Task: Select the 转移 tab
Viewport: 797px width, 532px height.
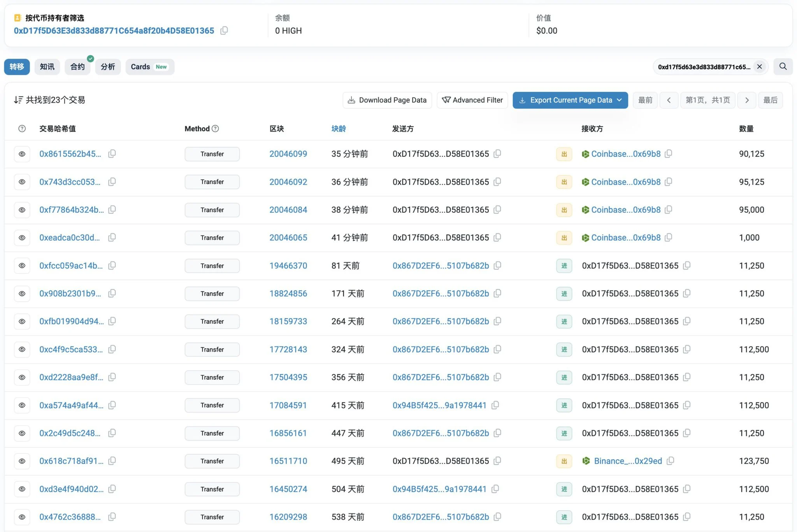Action: pos(17,66)
